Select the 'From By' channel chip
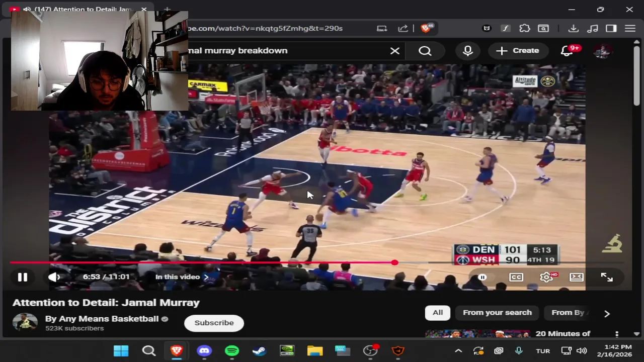The width and height of the screenshot is (644, 362). click(x=568, y=313)
